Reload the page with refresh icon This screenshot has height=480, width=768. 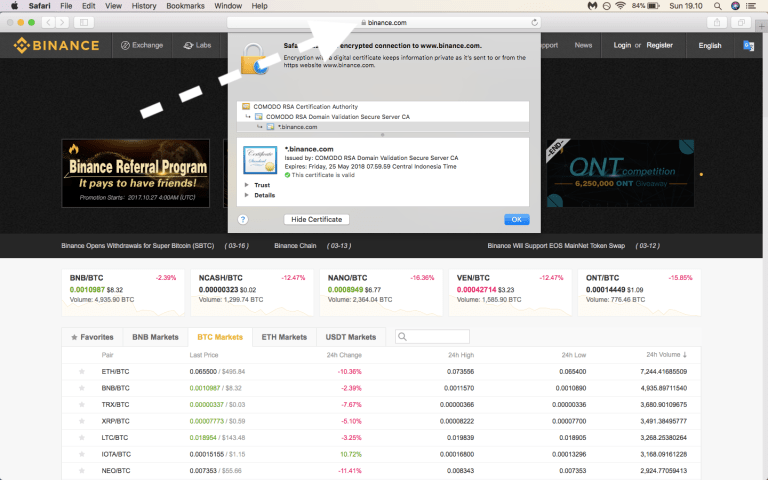[x=534, y=23]
